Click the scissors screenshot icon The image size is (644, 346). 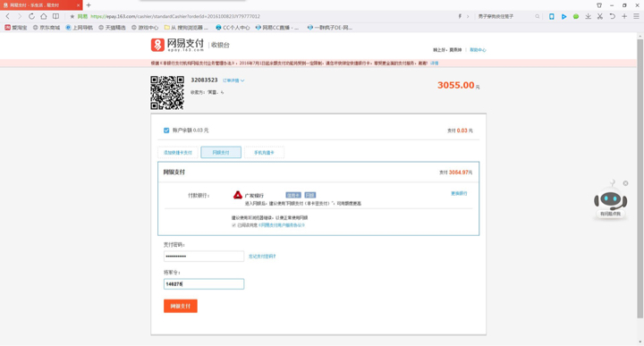pyautogui.click(x=600, y=16)
